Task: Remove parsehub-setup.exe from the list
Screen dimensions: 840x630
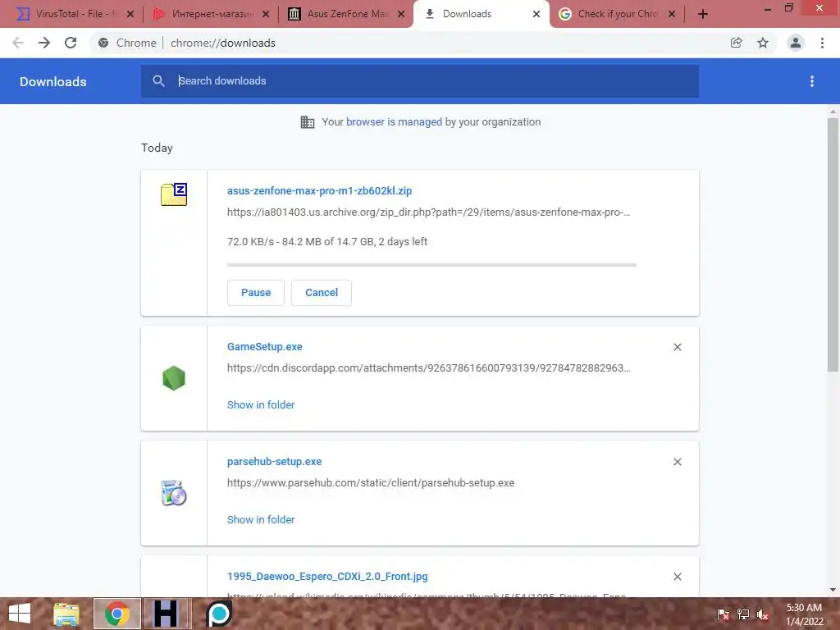Action: click(x=677, y=462)
